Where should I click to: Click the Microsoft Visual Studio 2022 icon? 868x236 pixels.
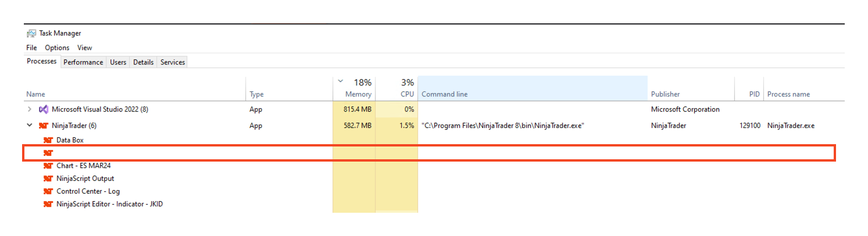point(44,109)
